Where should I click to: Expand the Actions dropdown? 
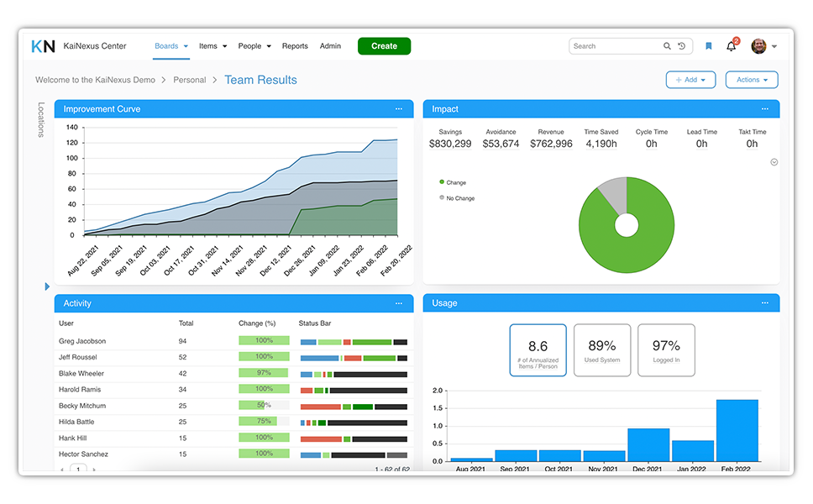(x=752, y=80)
